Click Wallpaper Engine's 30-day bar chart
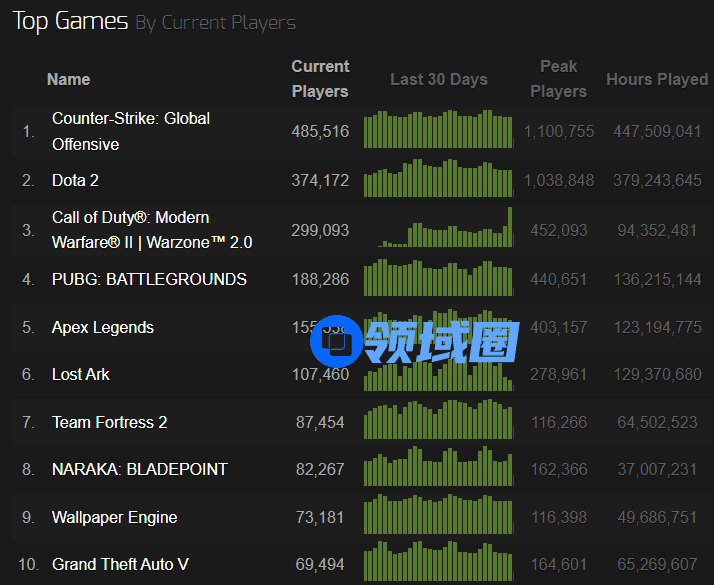 (438, 516)
